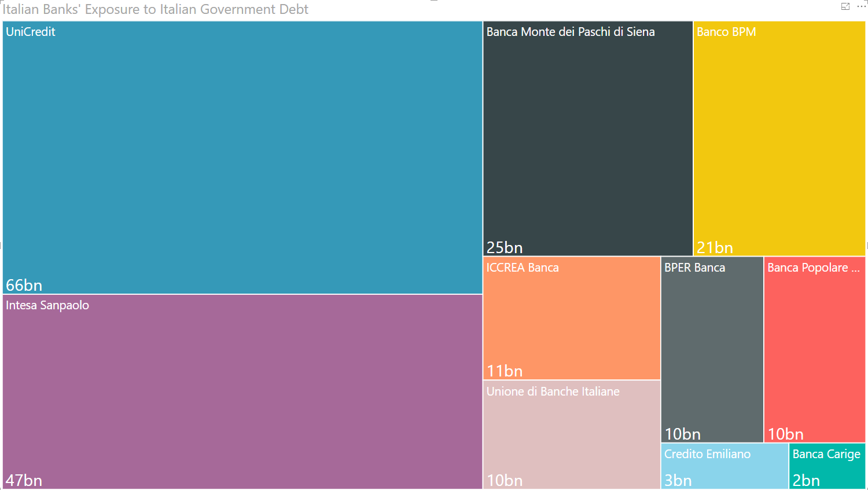Click the 3bn value label

click(x=678, y=480)
